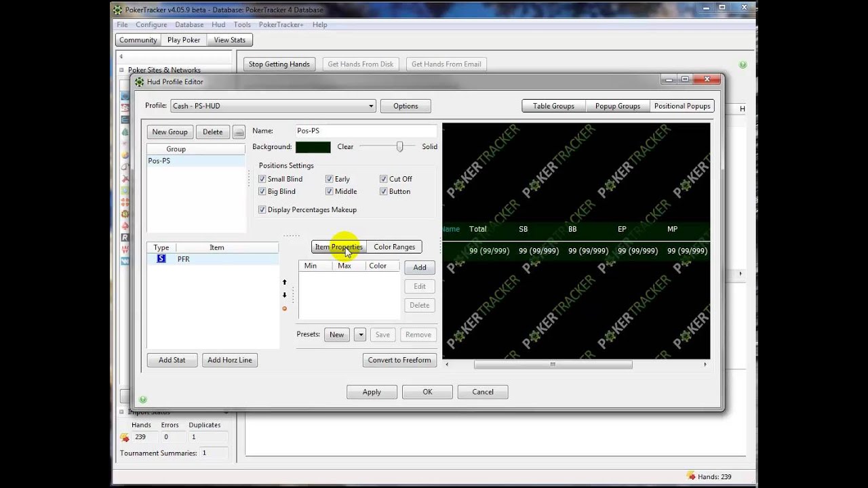Open the Profile dropdown showing Cash - PS-HUD
Viewport: 868px width, 488px height.
pyautogui.click(x=273, y=106)
